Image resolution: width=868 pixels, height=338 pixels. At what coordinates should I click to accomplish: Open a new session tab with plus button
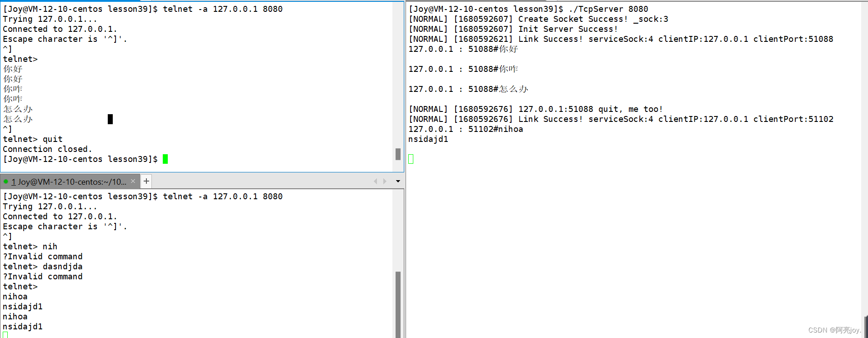coord(146,181)
